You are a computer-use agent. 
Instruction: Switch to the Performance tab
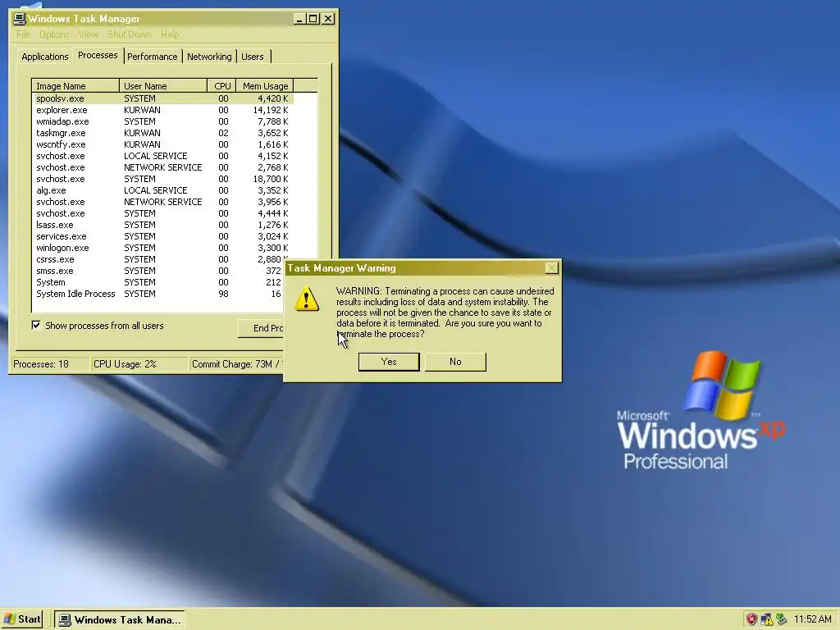152,57
